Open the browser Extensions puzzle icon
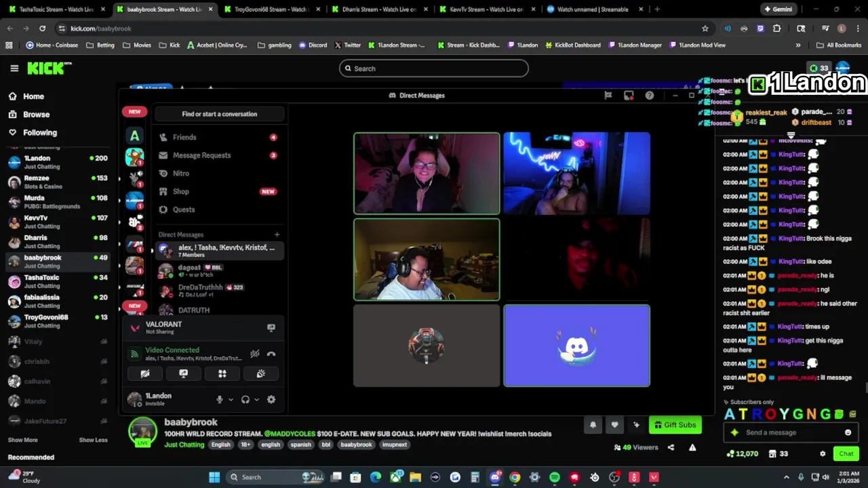 click(x=776, y=28)
